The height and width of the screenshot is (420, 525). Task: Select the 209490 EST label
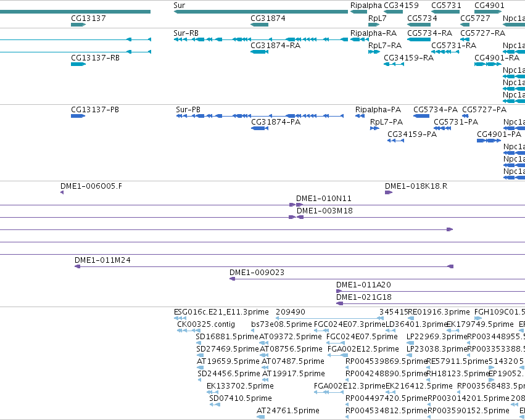[x=291, y=312]
